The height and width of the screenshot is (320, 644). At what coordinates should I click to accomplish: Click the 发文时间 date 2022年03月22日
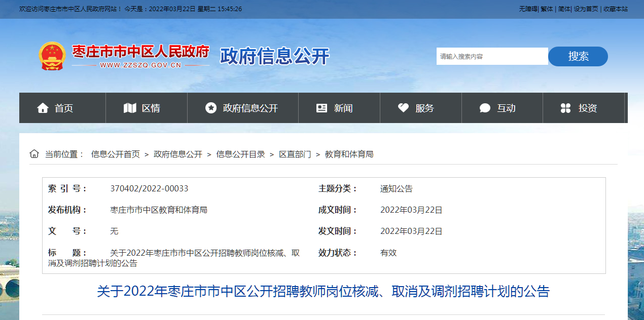[x=411, y=231]
